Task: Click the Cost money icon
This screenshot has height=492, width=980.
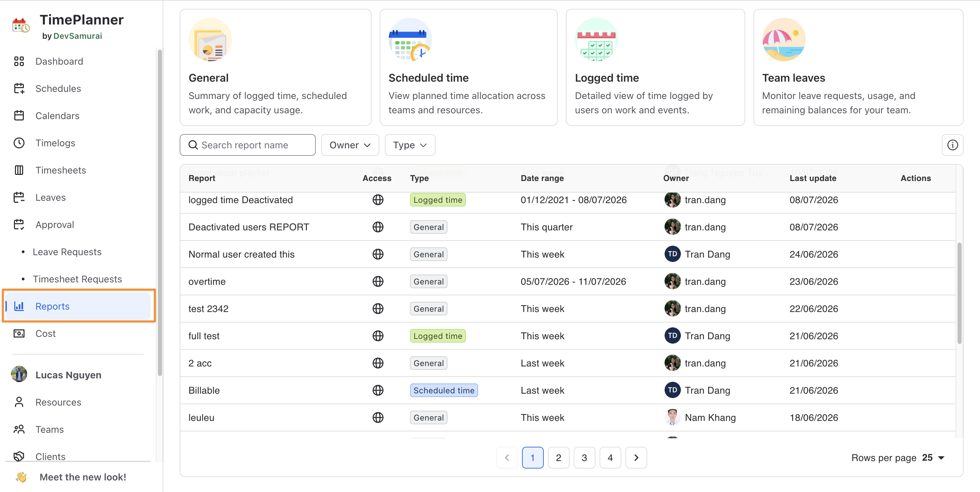Action: click(x=19, y=334)
